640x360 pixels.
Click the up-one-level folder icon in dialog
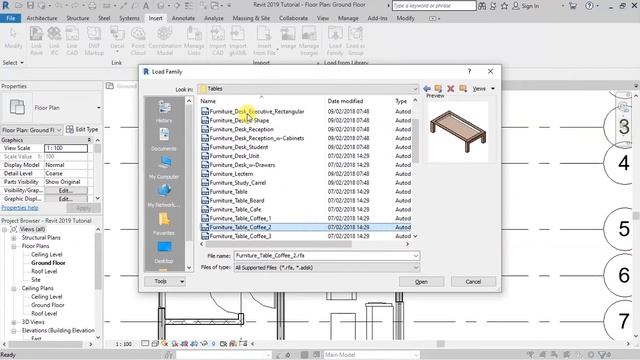pyautogui.click(x=438, y=88)
